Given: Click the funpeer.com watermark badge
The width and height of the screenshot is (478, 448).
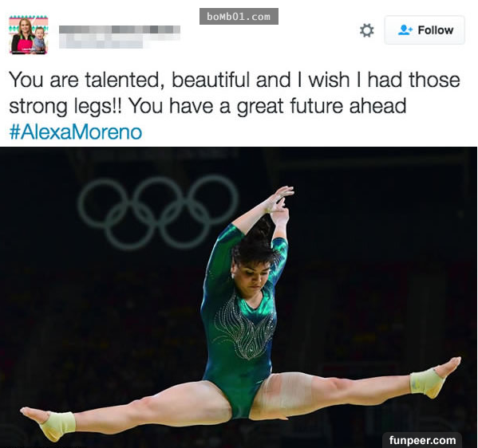Looking at the screenshot, I should 422,440.
